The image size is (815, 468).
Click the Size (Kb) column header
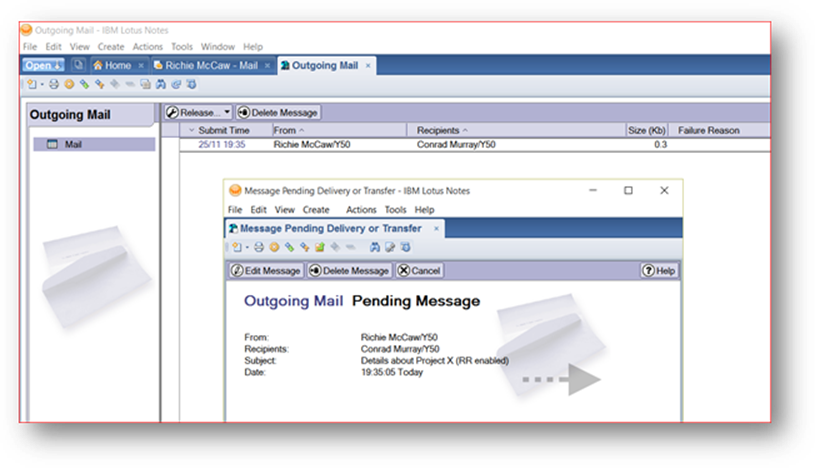click(647, 131)
